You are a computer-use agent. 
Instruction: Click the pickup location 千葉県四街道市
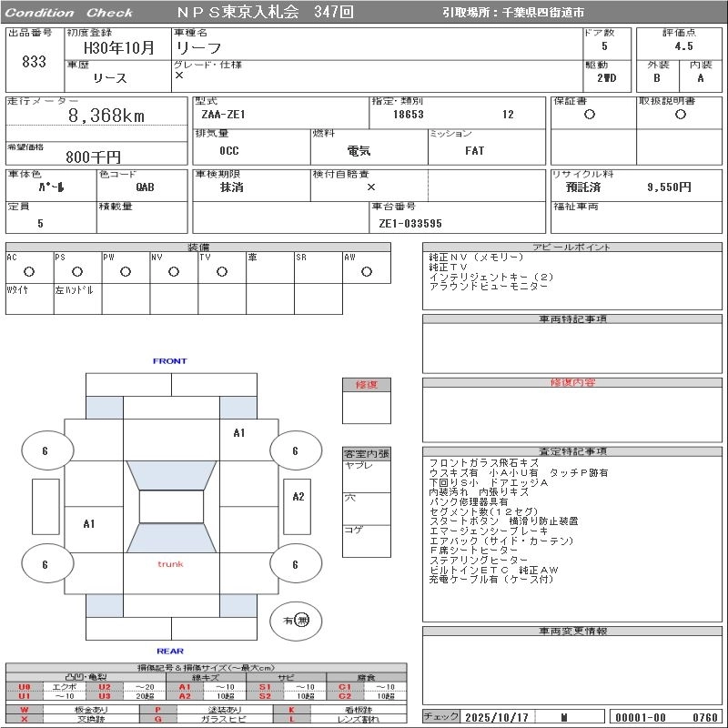pyautogui.click(x=543, y=13)
